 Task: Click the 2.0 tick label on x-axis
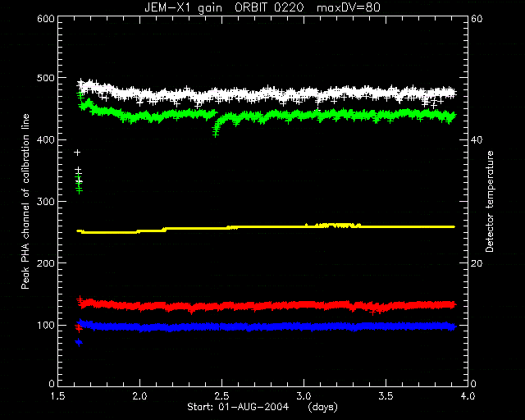pos(140,396)
